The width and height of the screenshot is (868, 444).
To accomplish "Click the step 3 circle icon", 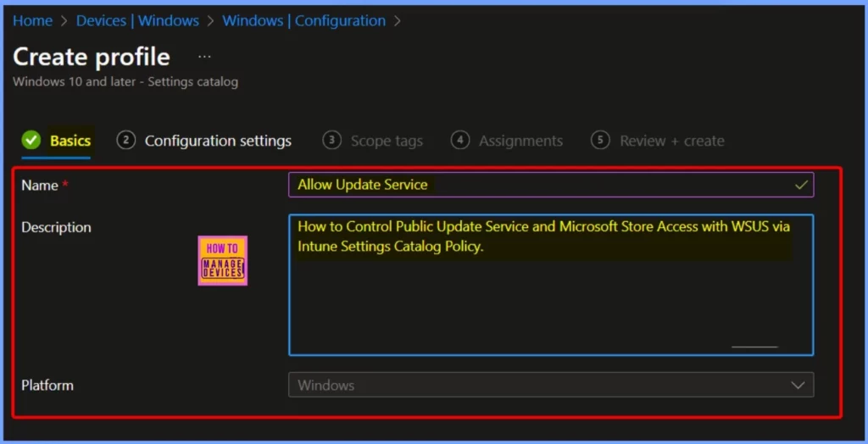I will [x=331, y=141].
